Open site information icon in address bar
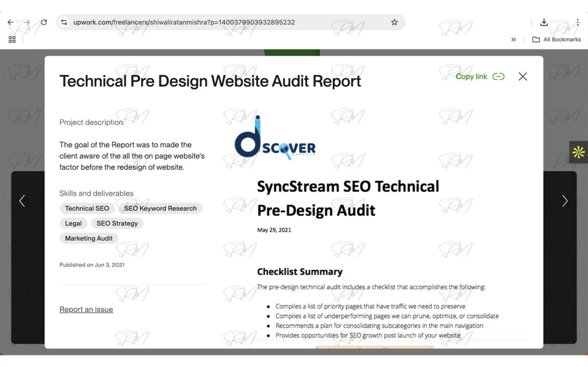 pos(64,22)
